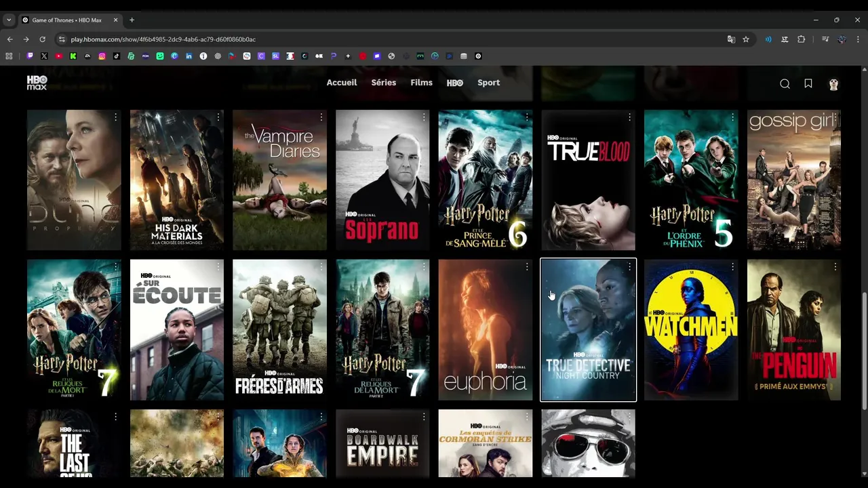Open the Chrome three-dot menu
Image resolution: width=868 pixels, height=488 pixels.
tap(858, 39)
